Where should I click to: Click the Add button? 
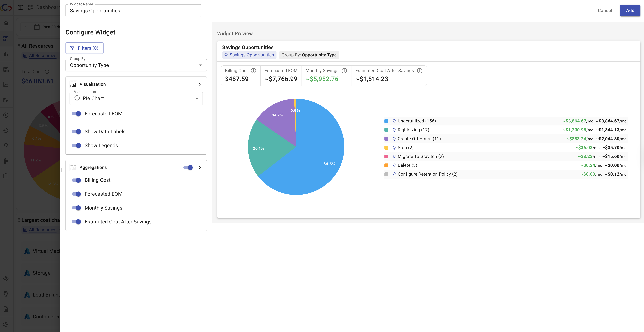tap(630, 10)
